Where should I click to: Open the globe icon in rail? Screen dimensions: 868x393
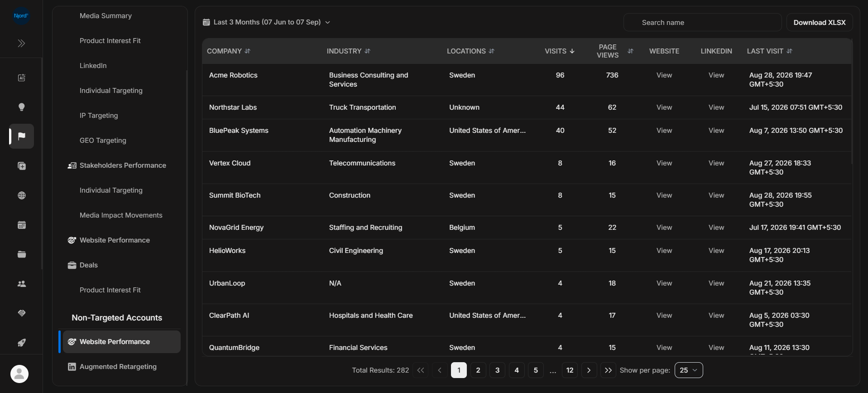[x=21, y=195]
